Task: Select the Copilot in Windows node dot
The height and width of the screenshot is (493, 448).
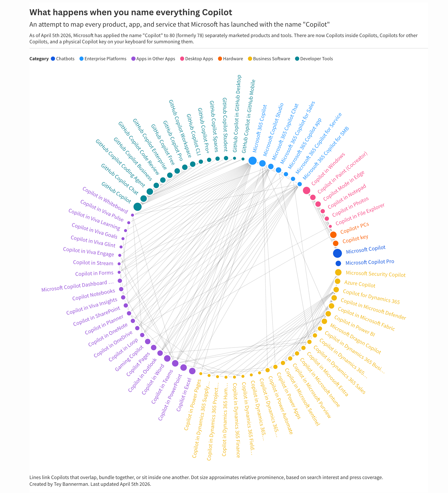Action: [x=306, y=190]
